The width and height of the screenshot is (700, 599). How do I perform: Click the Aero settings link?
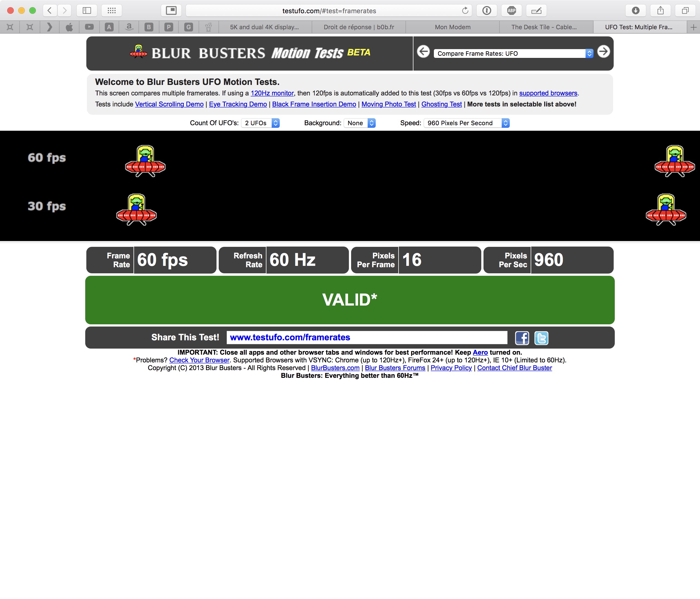480,352
